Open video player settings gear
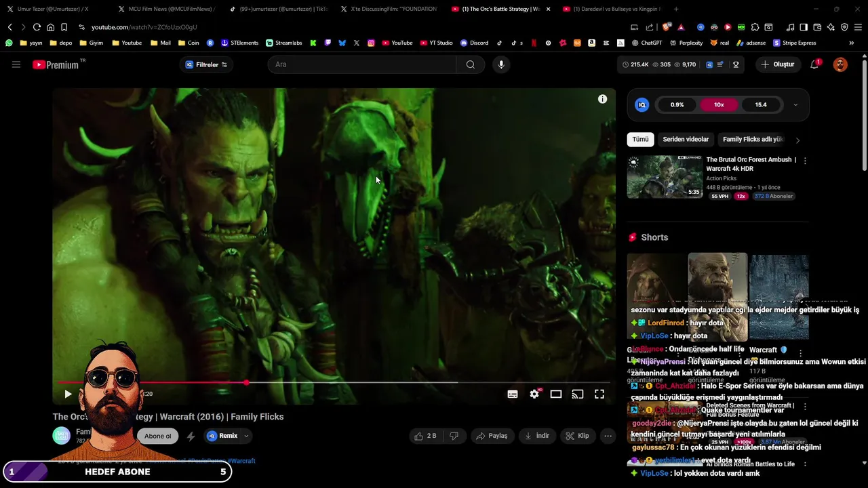The image size is (868, 488). pyautogui.click(x=534, y=394)
